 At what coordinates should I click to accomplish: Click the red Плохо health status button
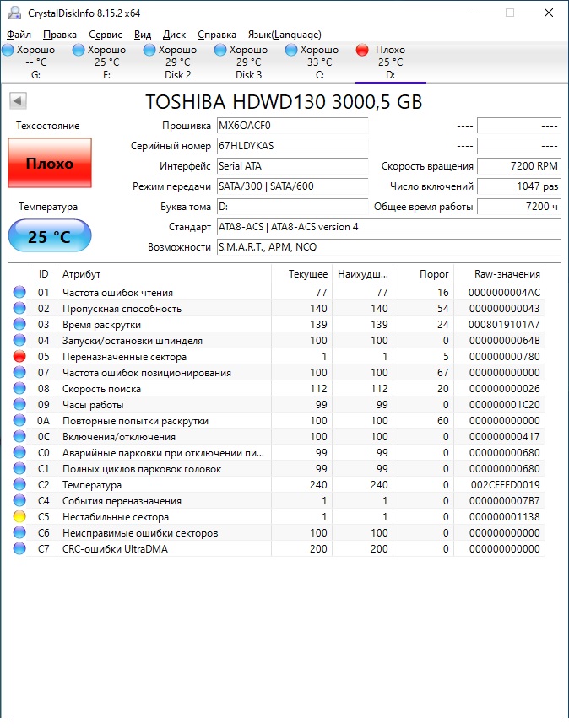point(50,163)
